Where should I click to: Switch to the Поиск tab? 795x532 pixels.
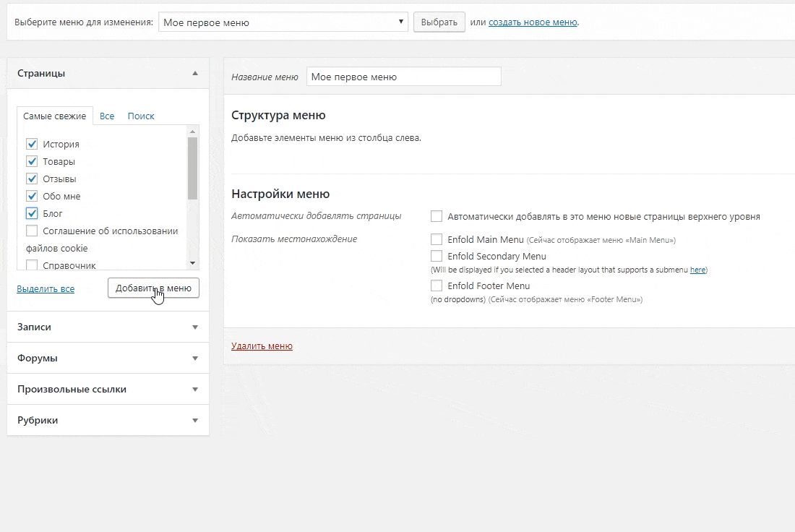[141, 116]
